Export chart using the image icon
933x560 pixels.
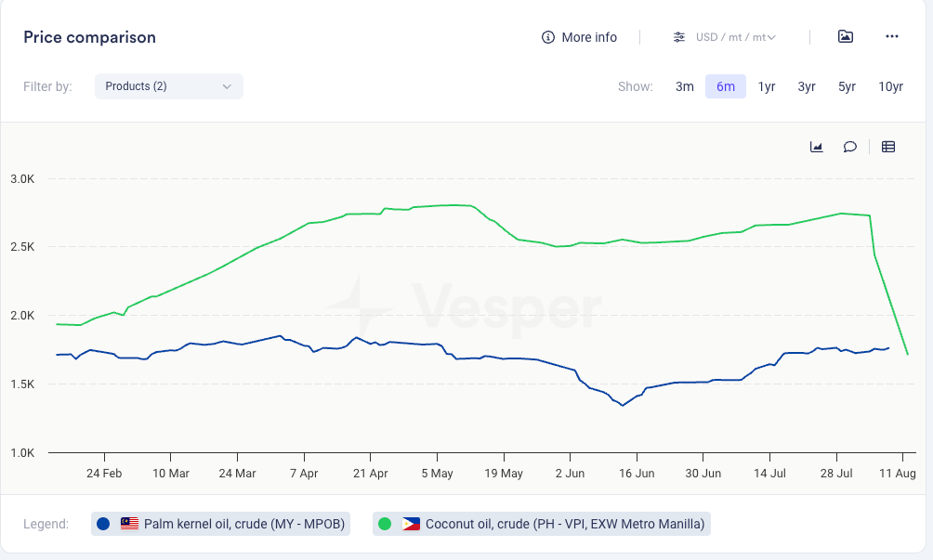tap(845, 36)
